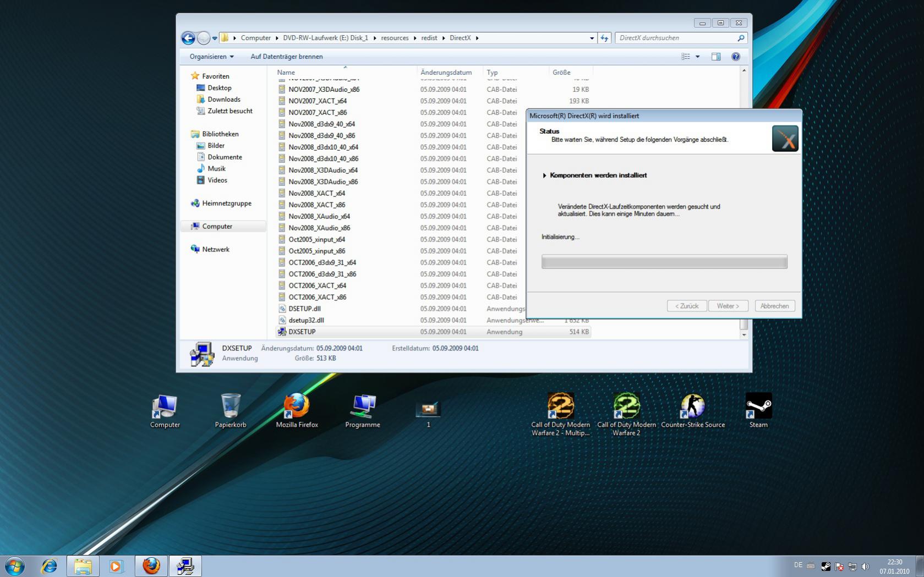Select the DXSETUP application file
Viewport: 924px width, 577px height.
433,332
